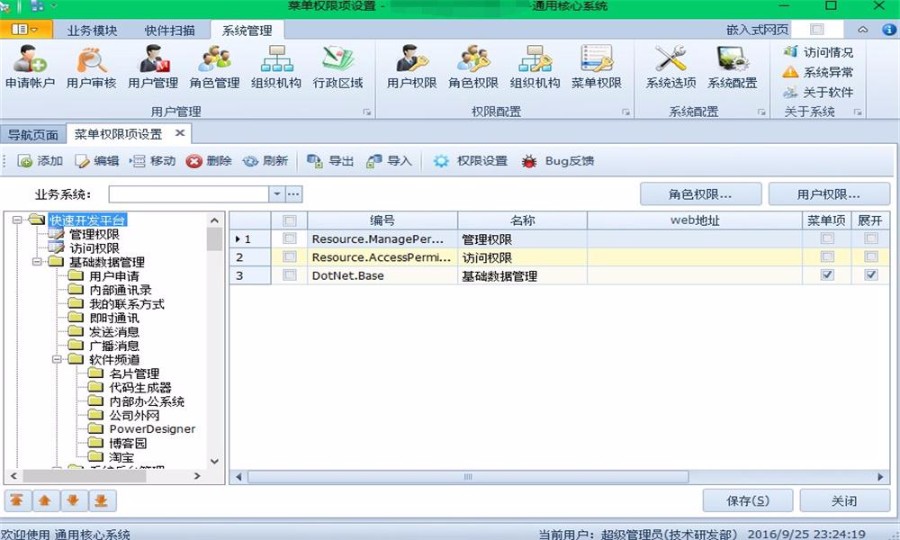Move selected item down one position
Image resolution: width=900 pixels, height=540 pixels.
(73, 501)
